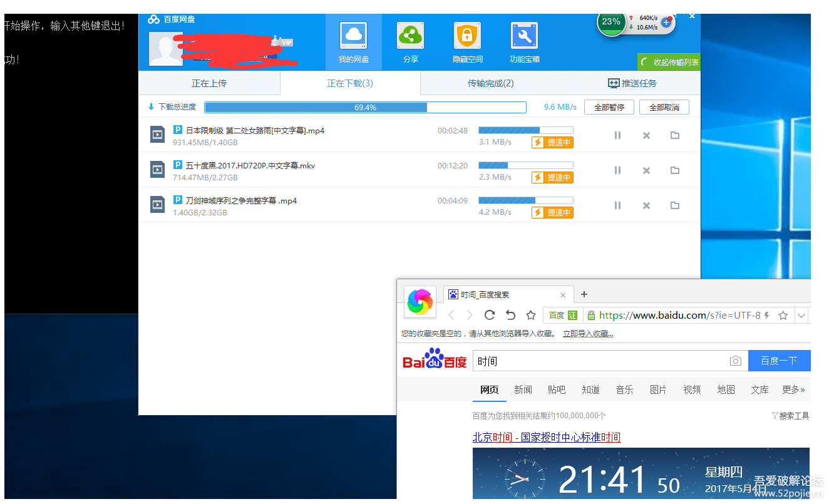This screenshot has height=504, width=829.
Task: Switch to 正在下载(3) tab
Action: (350, 83)
